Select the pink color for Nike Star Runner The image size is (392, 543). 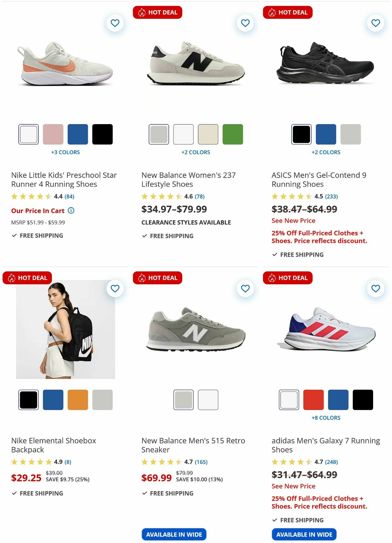click(x=53, y=134)
